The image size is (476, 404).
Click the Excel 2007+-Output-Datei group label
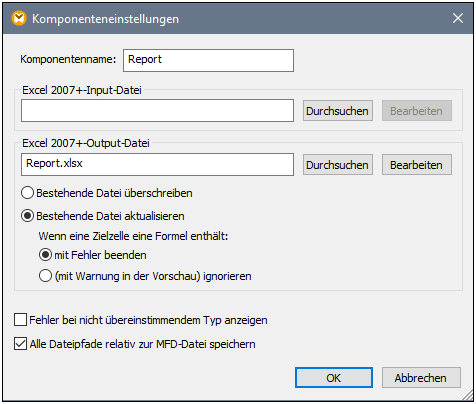(x=86, y=143)
